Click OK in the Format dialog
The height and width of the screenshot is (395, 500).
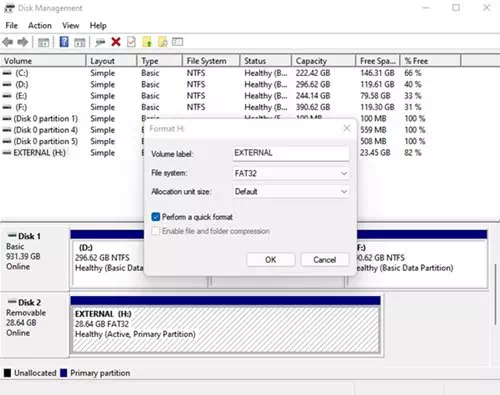[271, 260]
